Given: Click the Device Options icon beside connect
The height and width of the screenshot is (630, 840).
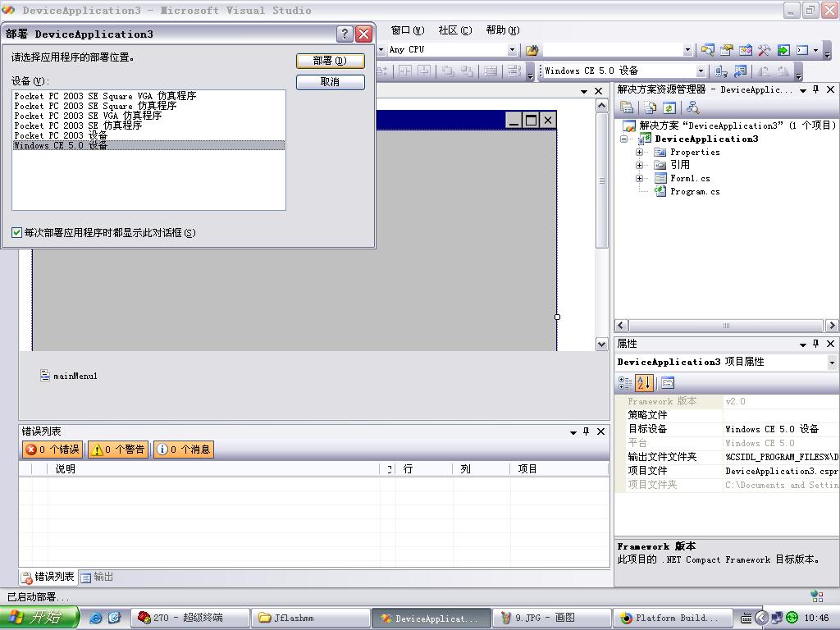Looking at the screenshot, I should coord(741,71).
